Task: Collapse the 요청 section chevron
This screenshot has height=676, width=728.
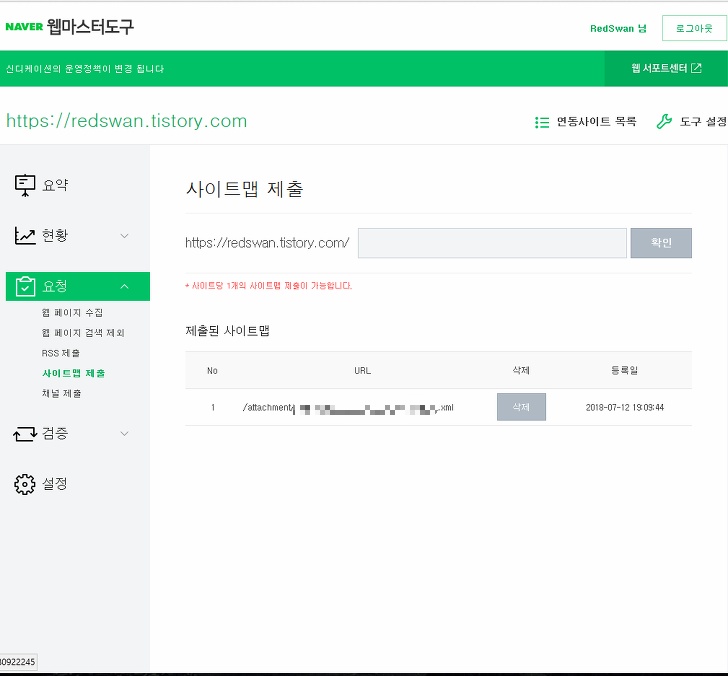Action: coord(124,286)
